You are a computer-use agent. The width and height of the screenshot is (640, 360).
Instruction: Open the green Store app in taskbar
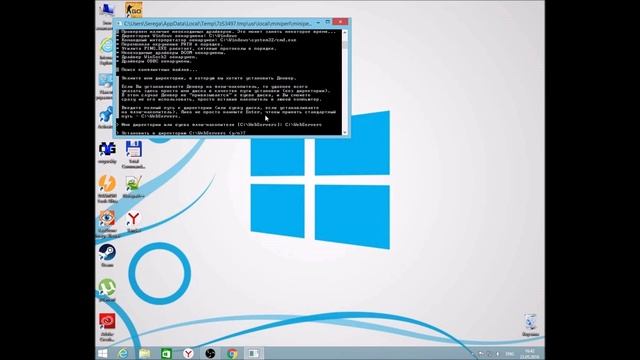[x=166, y=353]
